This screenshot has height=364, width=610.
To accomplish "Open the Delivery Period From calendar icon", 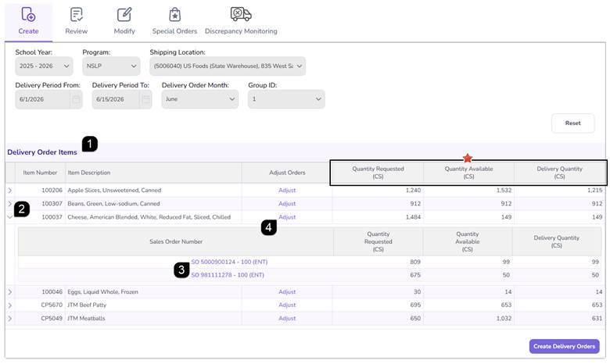I will tap(77, 99).
